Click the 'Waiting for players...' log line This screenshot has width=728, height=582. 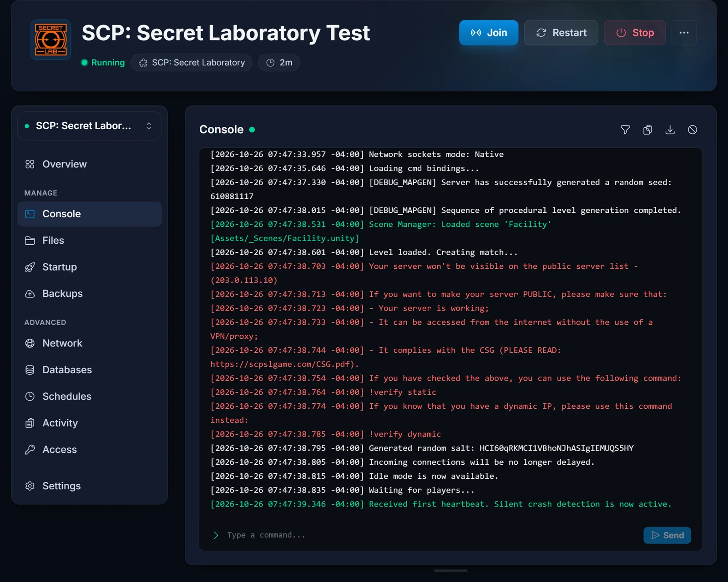(342, 490)
